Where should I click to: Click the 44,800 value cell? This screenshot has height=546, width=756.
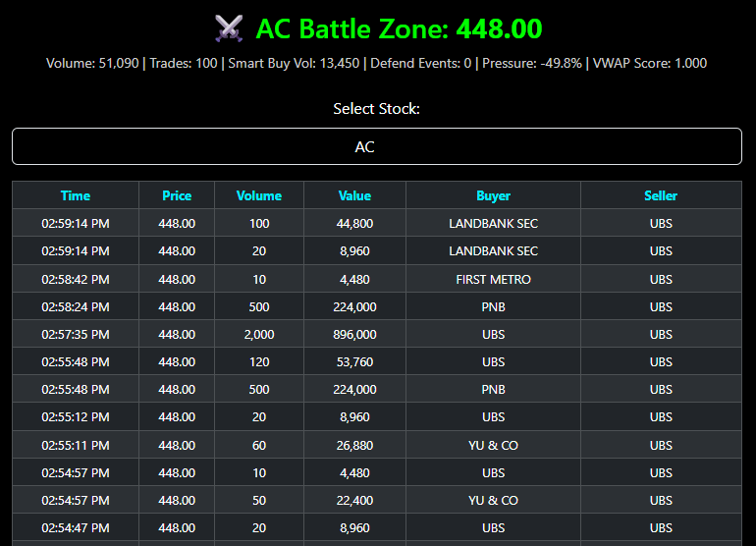tap(354, 223)
